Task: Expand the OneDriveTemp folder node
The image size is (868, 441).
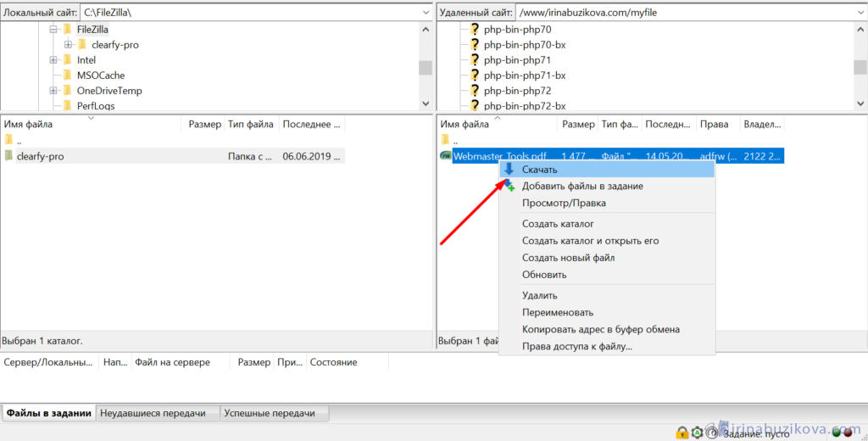Action: (x=53, y=91)
